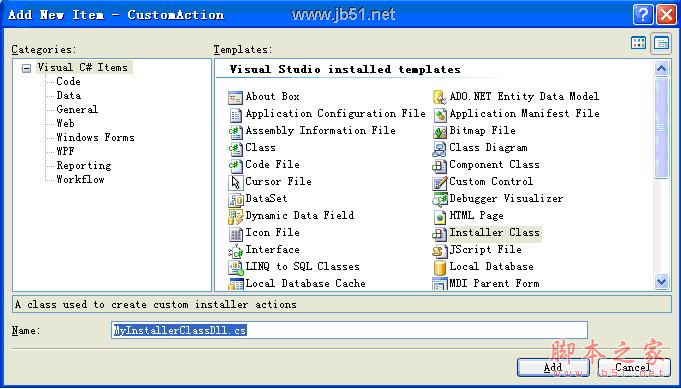The height and width of the screenshot is (389, 681).
Task: Select the WPF category
Action: coord(65,152)
